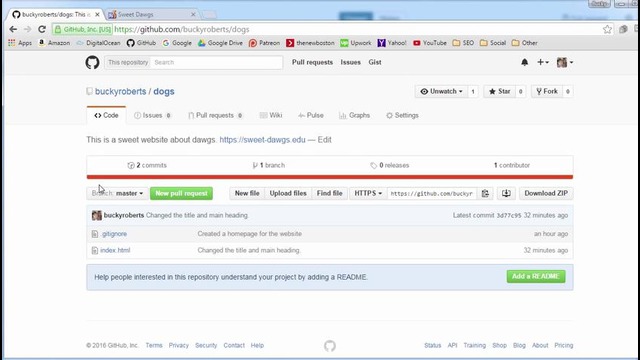Open the Upwork bookmark
Screen dimensions: 640x360
click(x=356, y=43)
